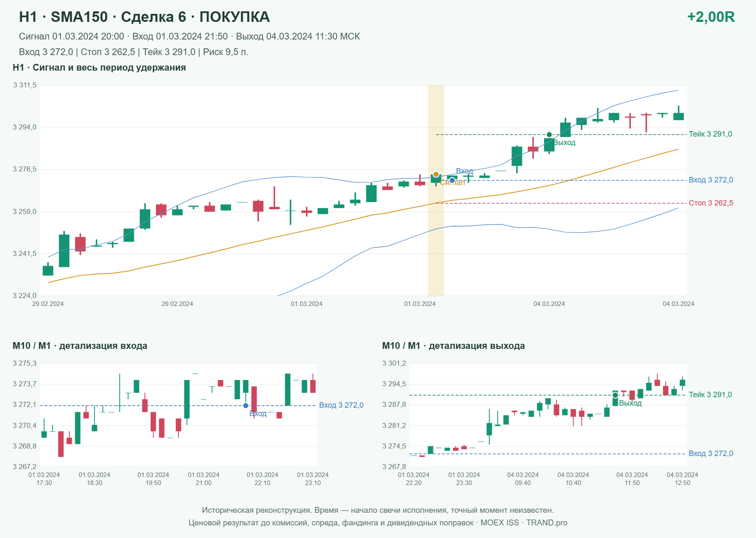Click the 'Стоп 3 262,5' label on H1 chart
Screen dimensions: 756x538
point(711,203)
